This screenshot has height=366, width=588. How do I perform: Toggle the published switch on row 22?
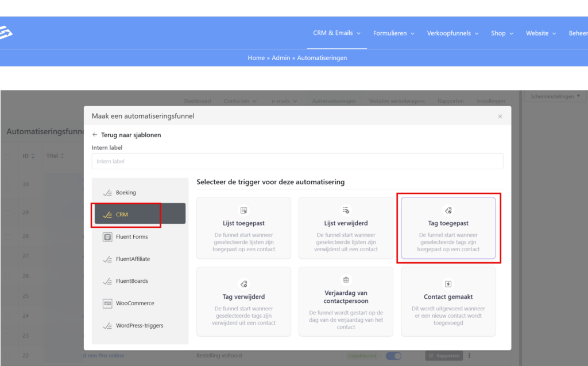[393, 356]
